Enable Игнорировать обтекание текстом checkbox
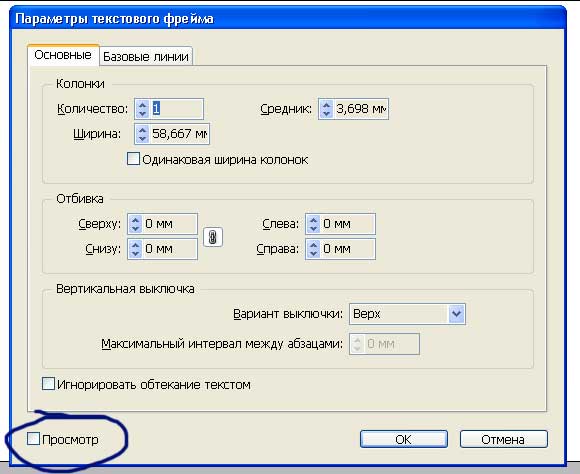This screenshot has height=474, width=580. tap(48, 384)
